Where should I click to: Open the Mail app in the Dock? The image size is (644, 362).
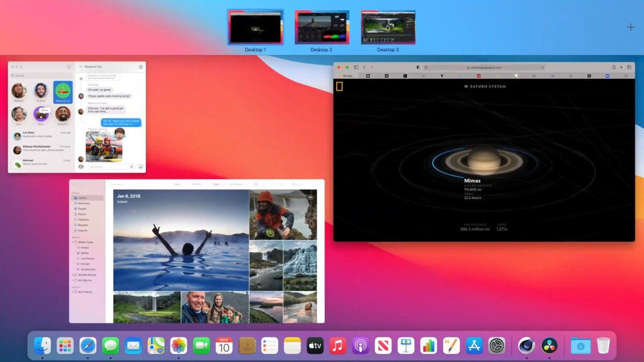pyautogui.click(x=134, y=345)
